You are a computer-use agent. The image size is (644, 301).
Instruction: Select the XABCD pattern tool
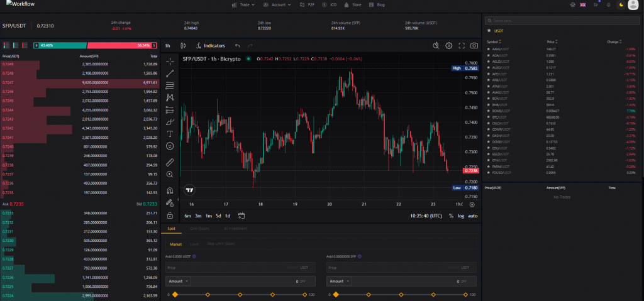tap(170, 98)
